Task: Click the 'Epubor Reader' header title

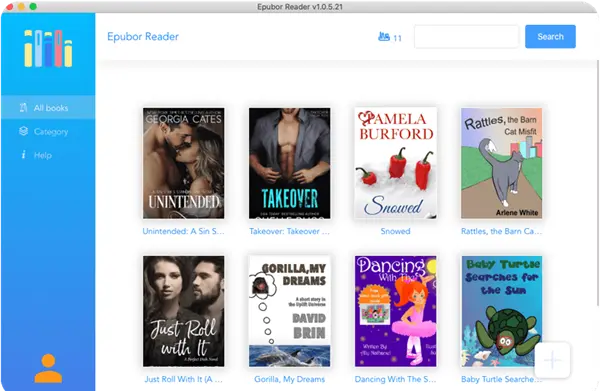Action: pyautogui.click(x=143, y=37)
